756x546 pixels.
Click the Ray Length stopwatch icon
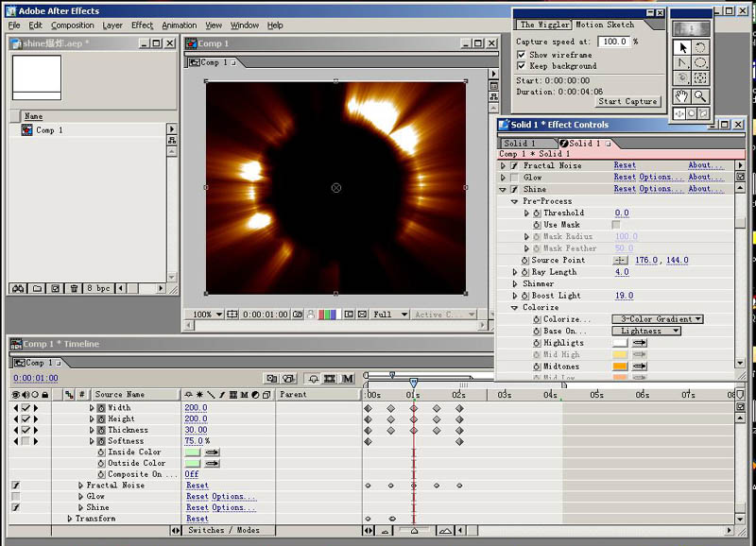coord(525,272)
